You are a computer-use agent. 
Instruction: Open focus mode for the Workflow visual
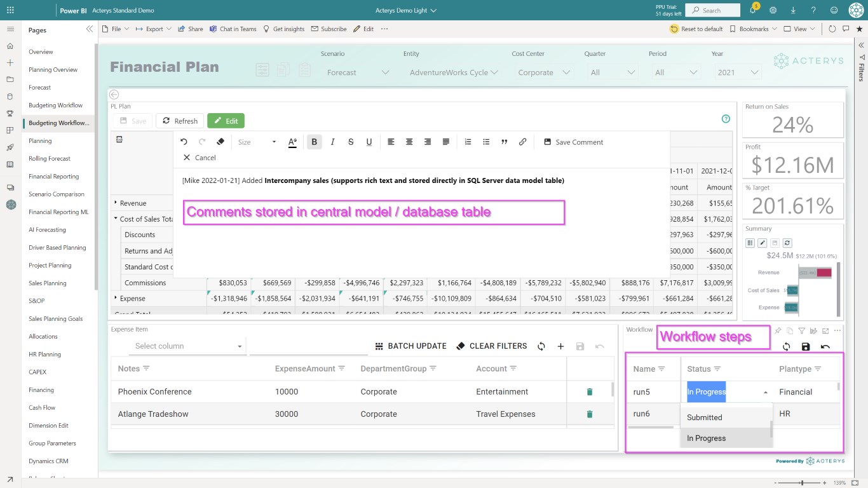[x=825, y=330]
